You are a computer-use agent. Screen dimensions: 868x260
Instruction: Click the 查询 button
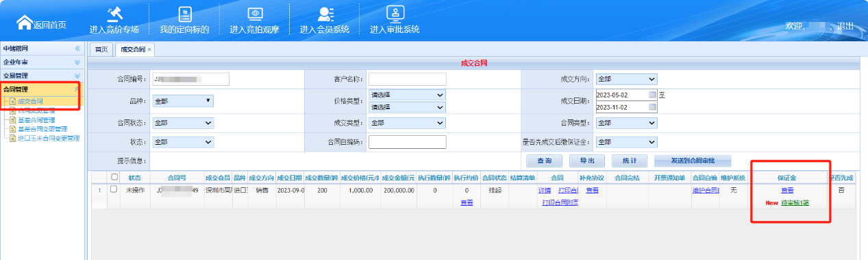(x=545, y=161)
